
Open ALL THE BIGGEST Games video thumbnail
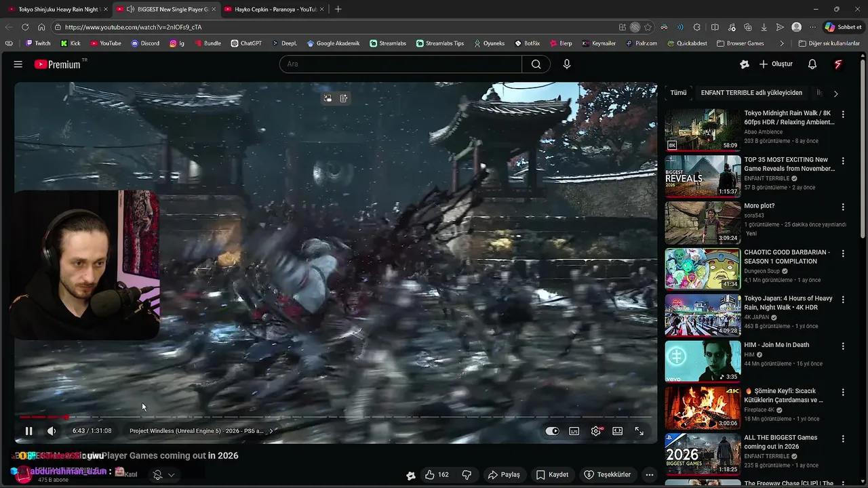point(703,455)
